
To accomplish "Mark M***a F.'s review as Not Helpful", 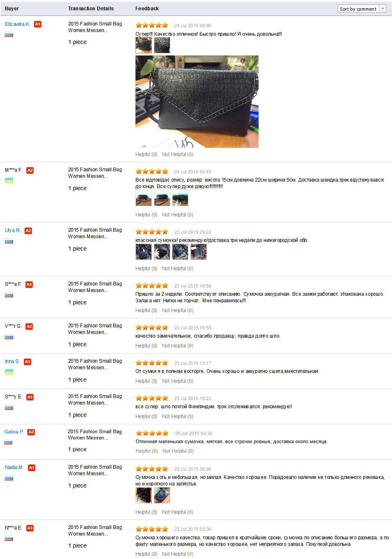I will coord(178,215).
